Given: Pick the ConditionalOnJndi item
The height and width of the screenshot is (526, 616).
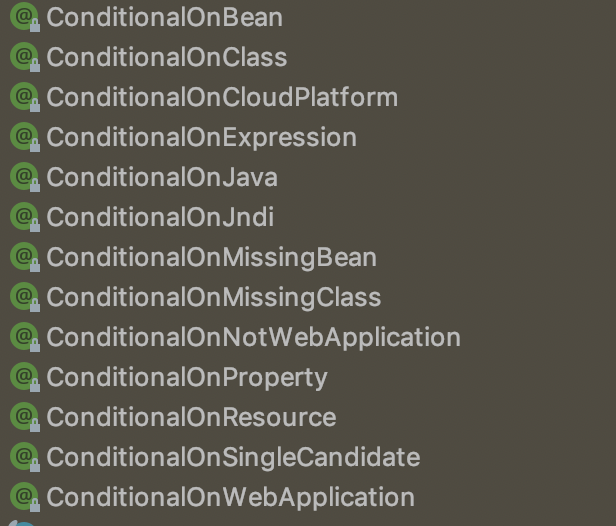Looking at the screenshot, I should pyautogui.click(x=160, y=217).
